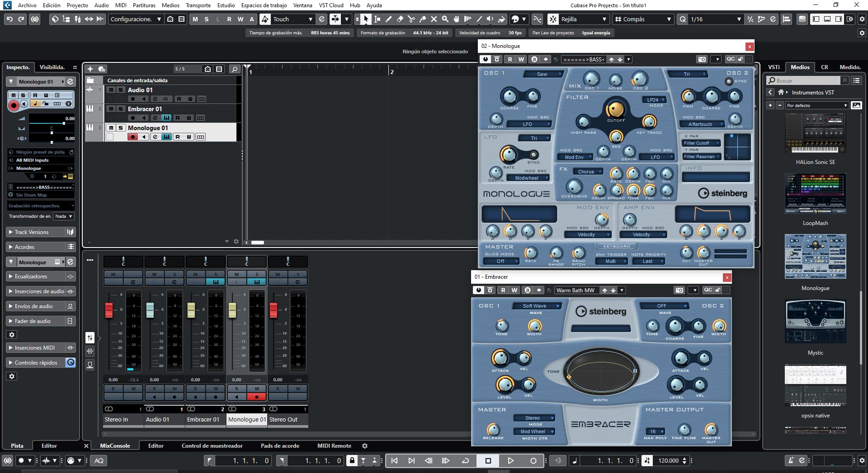Take a snapshot in the Monologue plugin header
Viewport: 868px width, 473px height.
pos(702,59)
